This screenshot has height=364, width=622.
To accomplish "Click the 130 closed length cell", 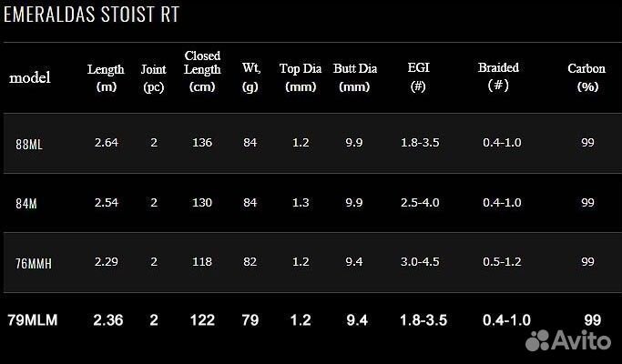I will click(x=202, y=202).
